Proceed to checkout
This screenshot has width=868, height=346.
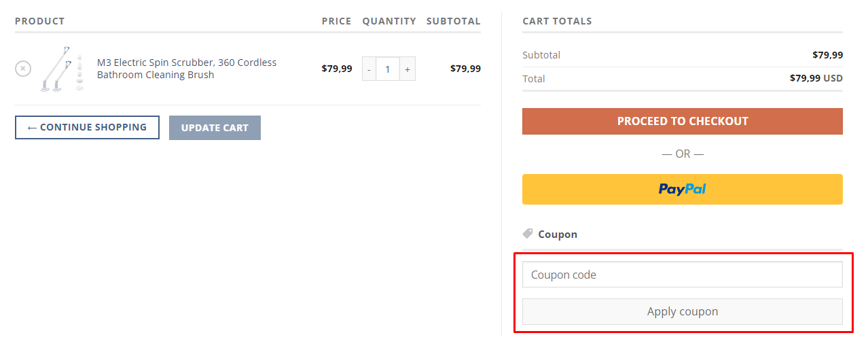683,121
